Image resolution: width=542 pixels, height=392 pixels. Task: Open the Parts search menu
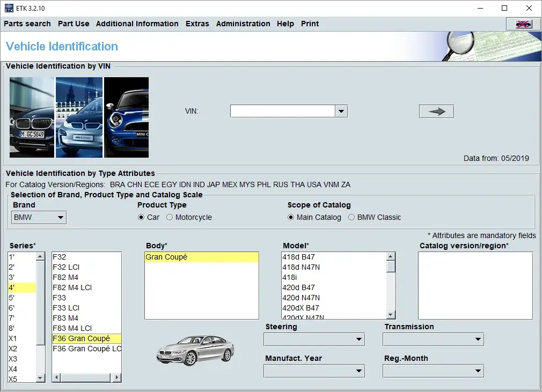(x=27, y=24)
